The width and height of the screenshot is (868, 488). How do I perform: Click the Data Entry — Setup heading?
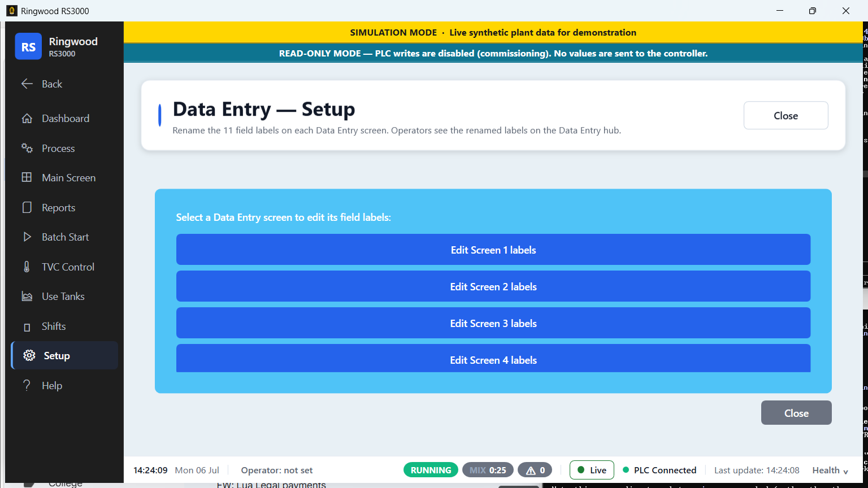click(264, 109)
